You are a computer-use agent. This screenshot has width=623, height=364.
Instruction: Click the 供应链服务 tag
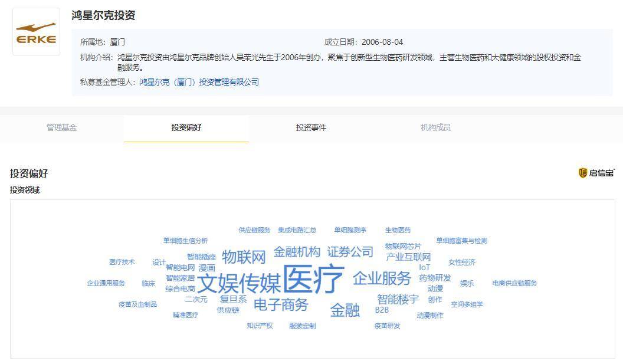(x=255, y=230)
